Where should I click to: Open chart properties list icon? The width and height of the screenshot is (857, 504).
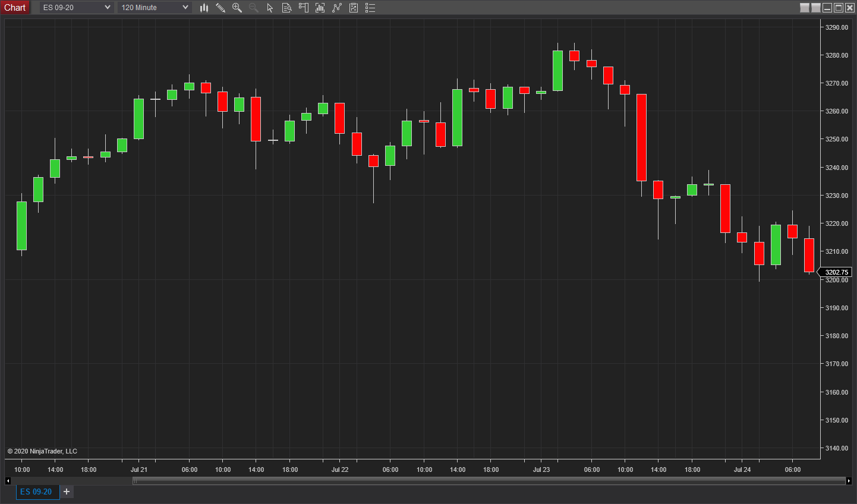tap(370, 8)
